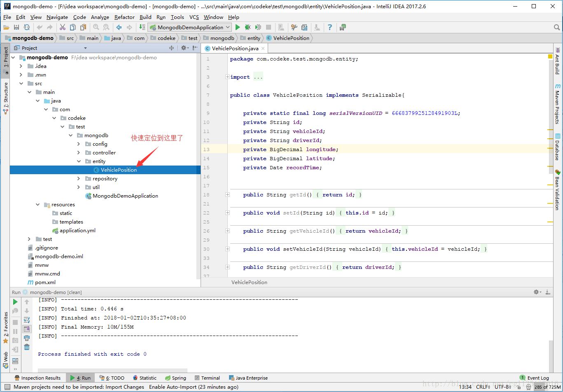Screen dimensions: 563x392
Task: Run MongodbDemoApplication with the green play icon
Action: point(238,27)
